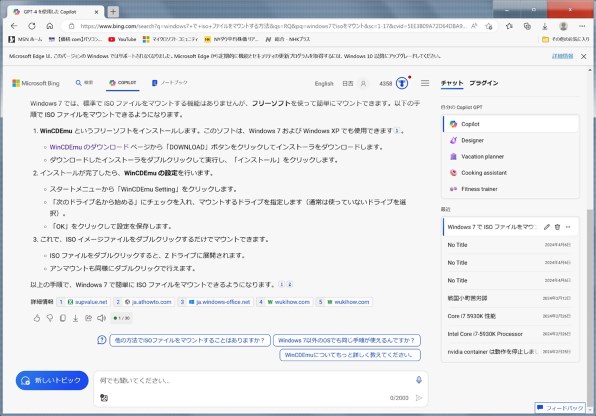Open the YouTube bookmark
596x416 pixels.
122,39
